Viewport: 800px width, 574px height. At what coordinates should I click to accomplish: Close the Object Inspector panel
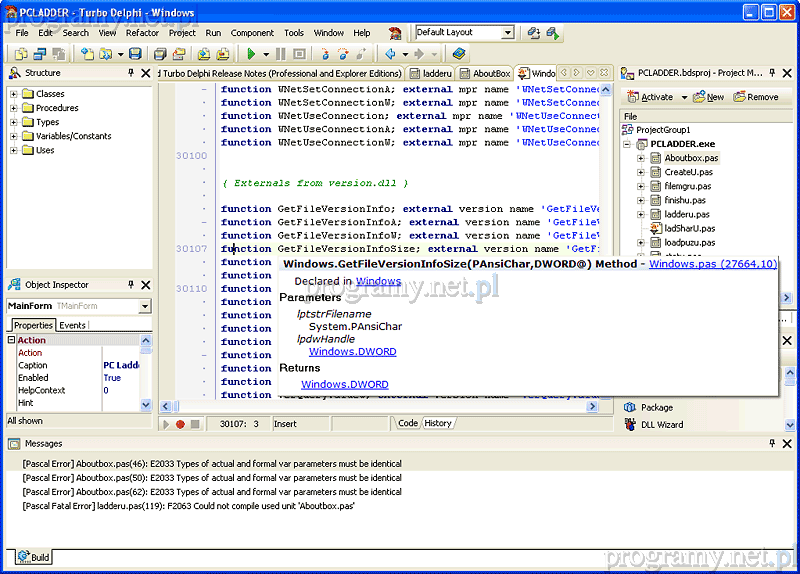pos(146,285)
